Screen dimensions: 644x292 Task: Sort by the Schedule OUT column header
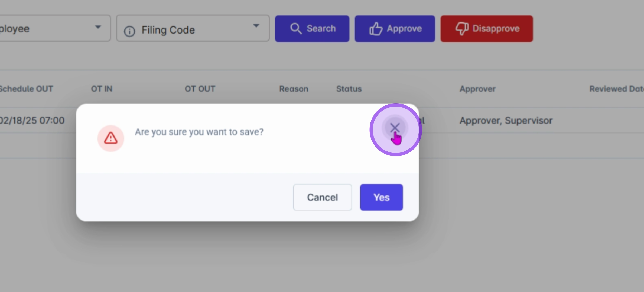tap(26, 89)
